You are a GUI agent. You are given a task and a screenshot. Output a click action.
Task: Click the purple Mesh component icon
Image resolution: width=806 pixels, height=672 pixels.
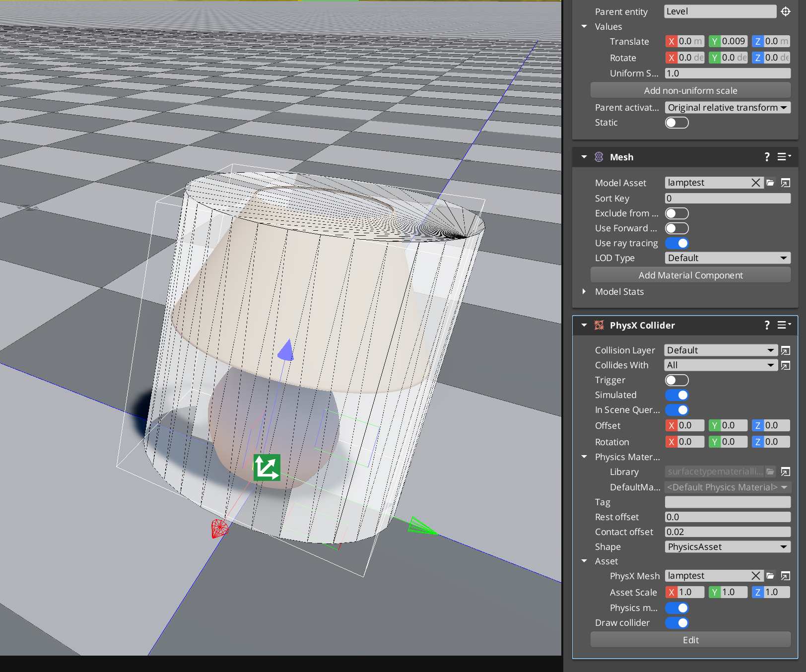[x=599, y=157]
